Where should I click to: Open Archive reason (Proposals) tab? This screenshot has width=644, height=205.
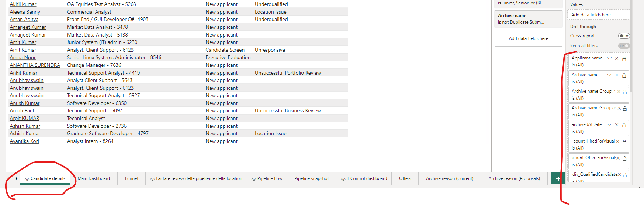[514, 178]
